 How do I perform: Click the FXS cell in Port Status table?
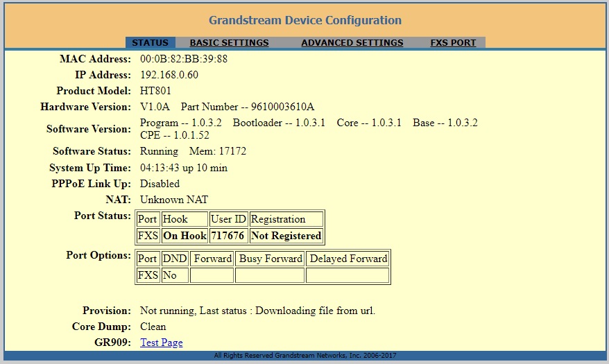pos(148,236)
